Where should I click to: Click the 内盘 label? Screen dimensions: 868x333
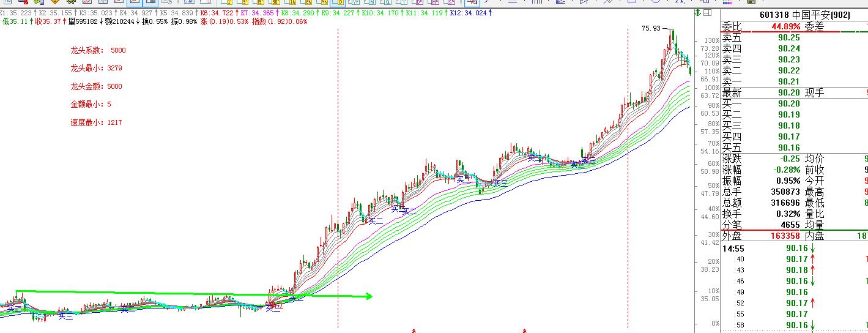coord(814,236)
